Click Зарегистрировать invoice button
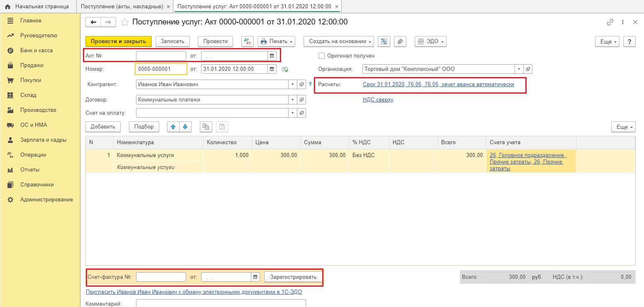The width and height of the screenshot is (644, 307). pyautogui.click(x=293, y=277)
